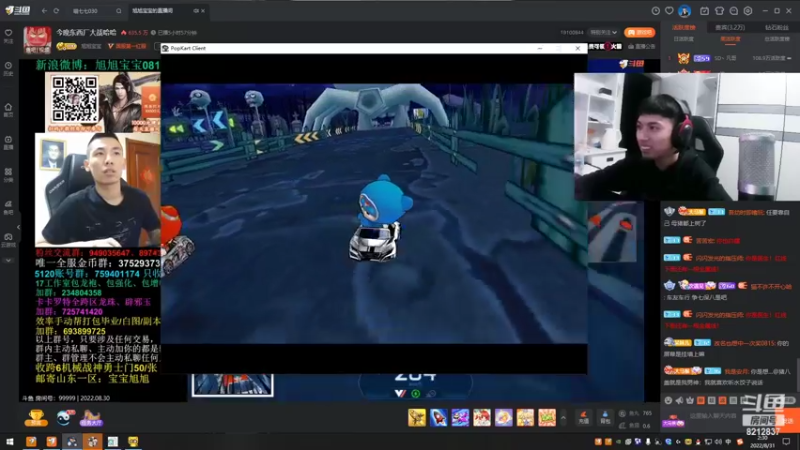Screen dimensions: 800x450
Task: Open the T-shirt skin icon
Action: pos(719,11)
